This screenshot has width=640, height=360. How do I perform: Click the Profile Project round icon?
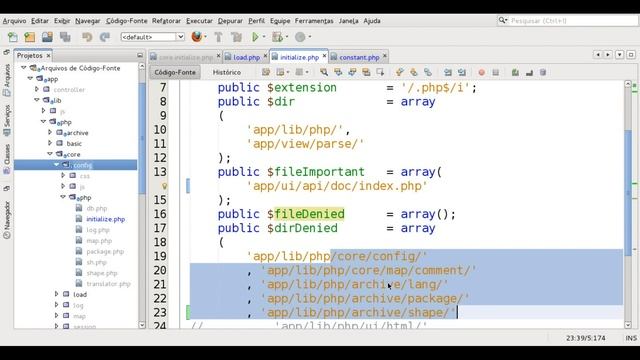click(300, 37)
